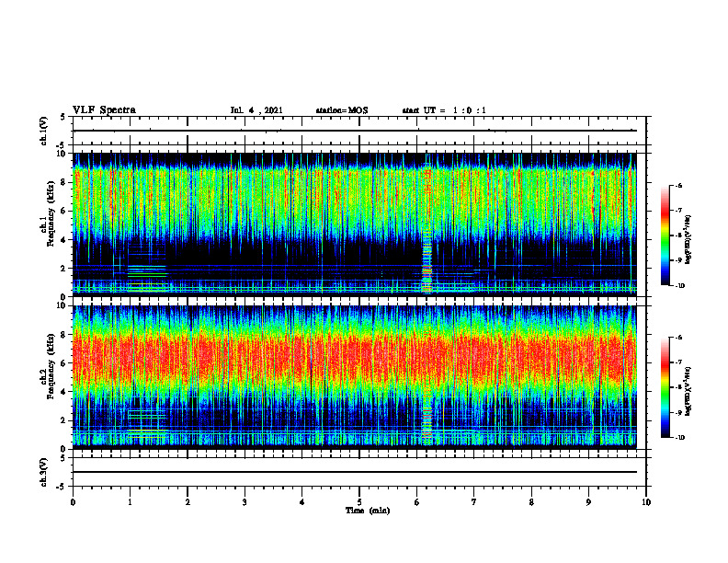Click the time axis tick label "0"

click(73, 502)
